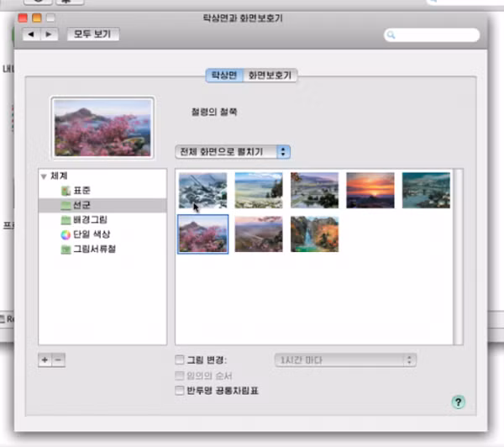
Task: Open the help question mark button
Action: (x=458, y=402)
